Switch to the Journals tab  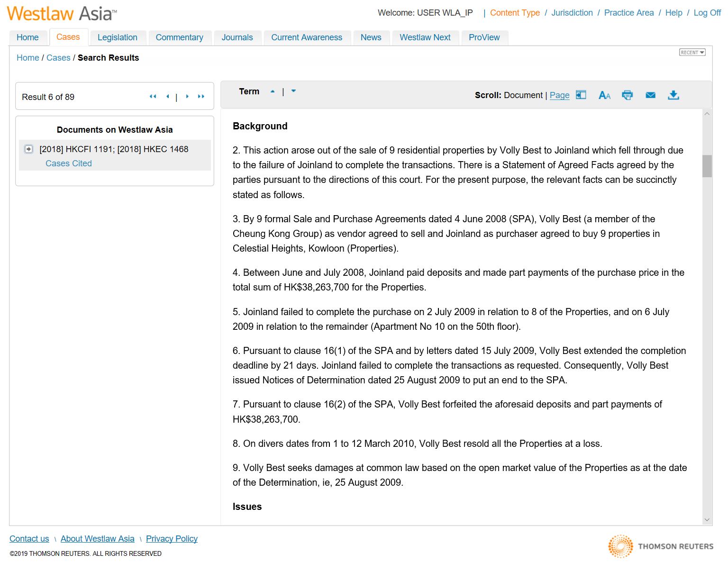pyautogui.click(x=237, y=37)
